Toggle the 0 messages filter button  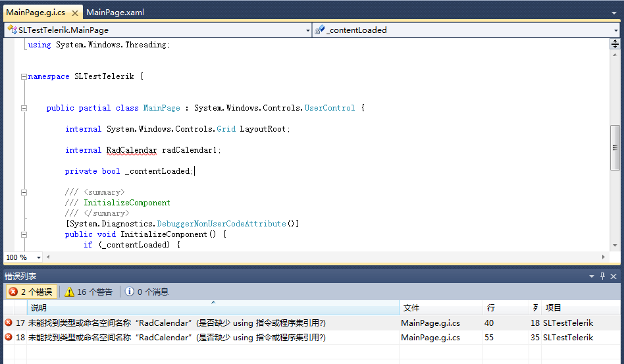[146, 292]
